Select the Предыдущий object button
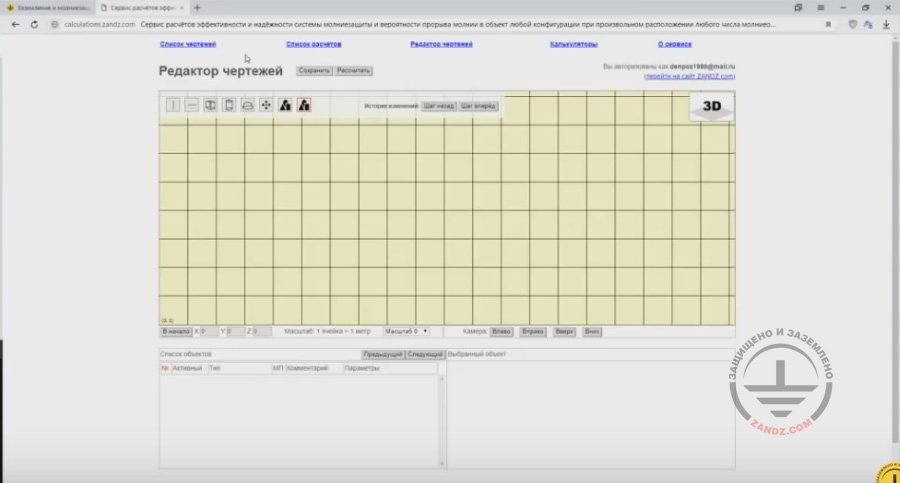 tap(383, 354)
